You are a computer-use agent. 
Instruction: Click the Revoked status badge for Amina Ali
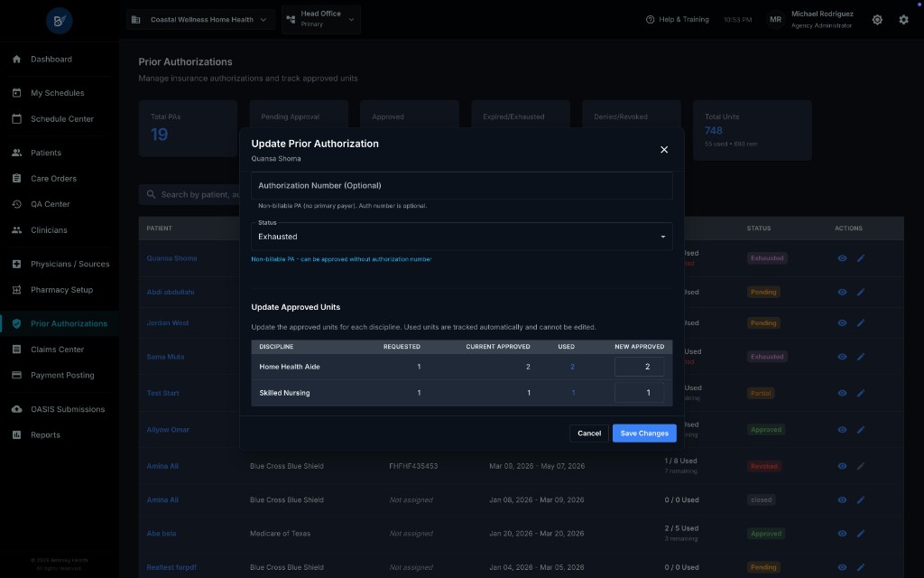(x=763, y=466)
